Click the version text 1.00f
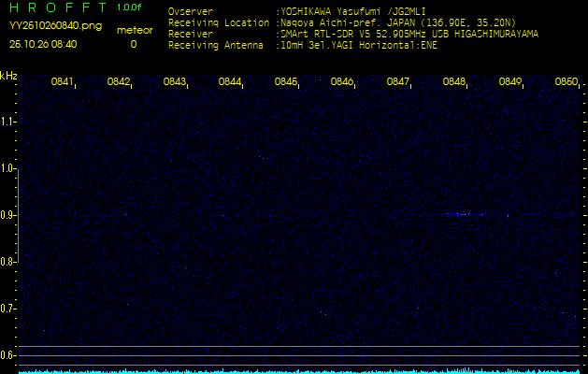588x374 pixels. tap(129, 7)
